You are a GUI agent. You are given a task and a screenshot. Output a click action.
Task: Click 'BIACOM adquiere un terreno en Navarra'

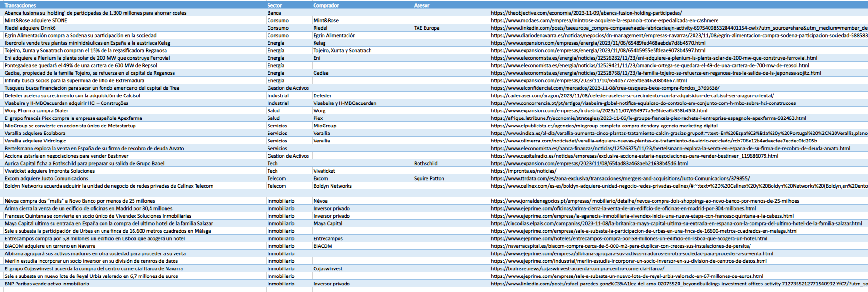point(50,246)
